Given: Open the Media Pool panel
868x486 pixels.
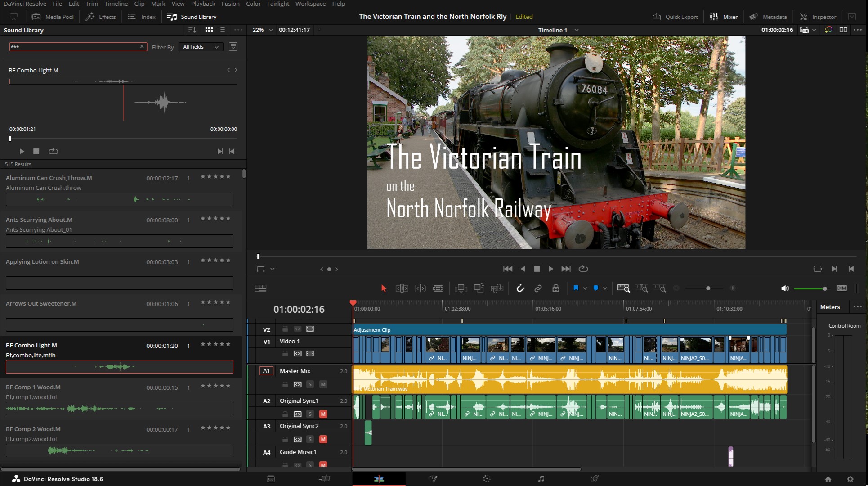Looking at the screenshot, I should 53,17.
